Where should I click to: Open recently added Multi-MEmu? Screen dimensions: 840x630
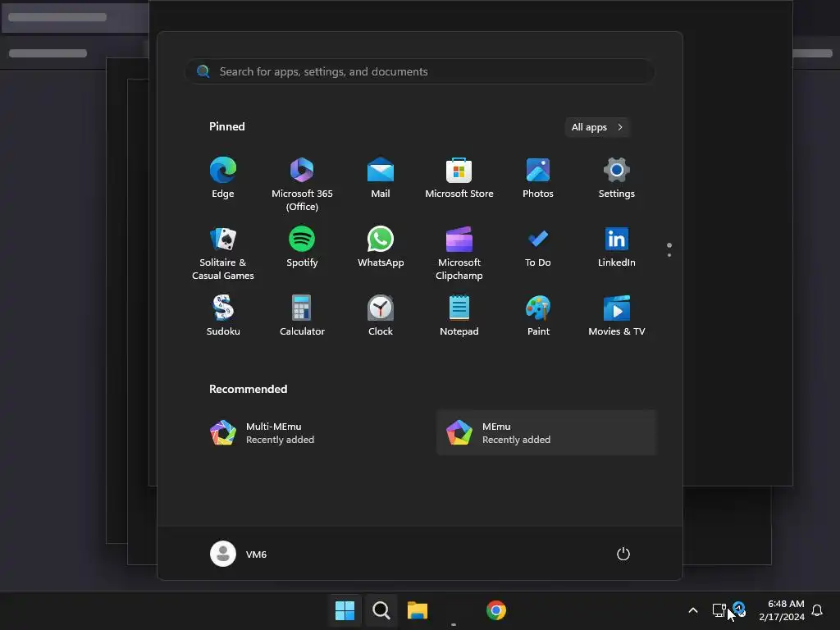pos(311,433)
